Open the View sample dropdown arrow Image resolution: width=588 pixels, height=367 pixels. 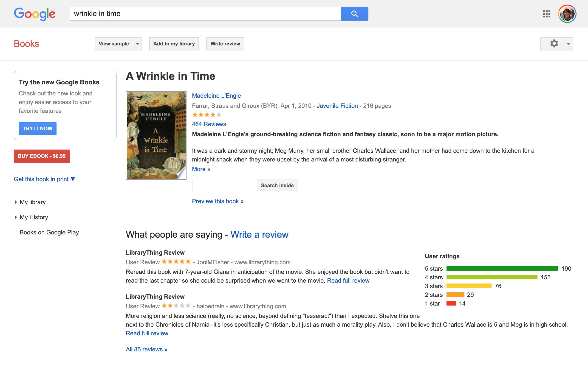[137, 44]
